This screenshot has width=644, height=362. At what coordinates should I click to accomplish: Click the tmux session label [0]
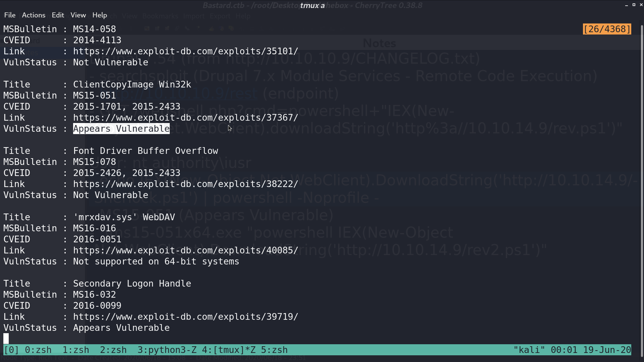pyautogui.click(x=11, y=350)
